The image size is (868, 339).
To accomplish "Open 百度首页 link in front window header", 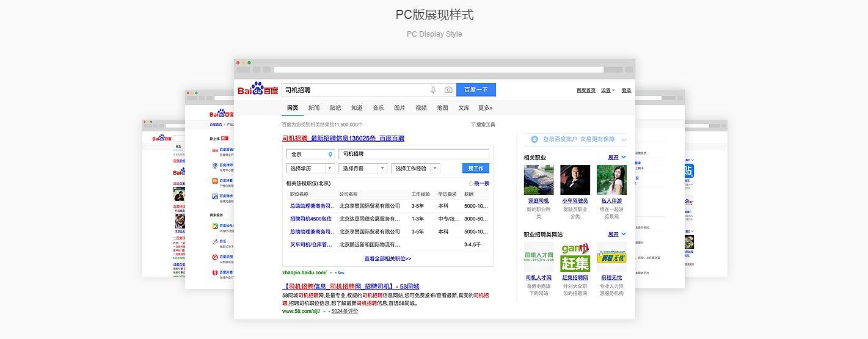I will [x=586, y=90].
